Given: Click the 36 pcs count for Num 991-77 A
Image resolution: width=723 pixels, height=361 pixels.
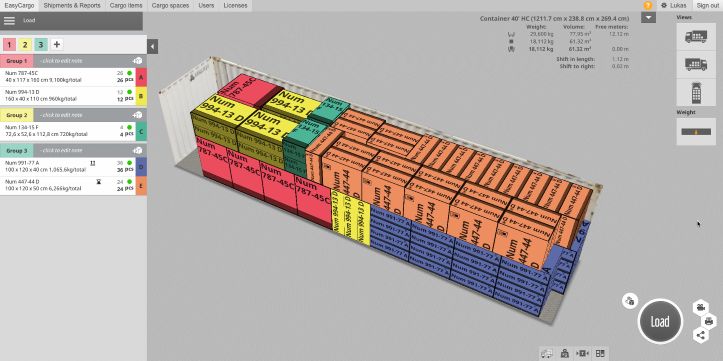Looking at the screenshot, I should click(125, 170).
